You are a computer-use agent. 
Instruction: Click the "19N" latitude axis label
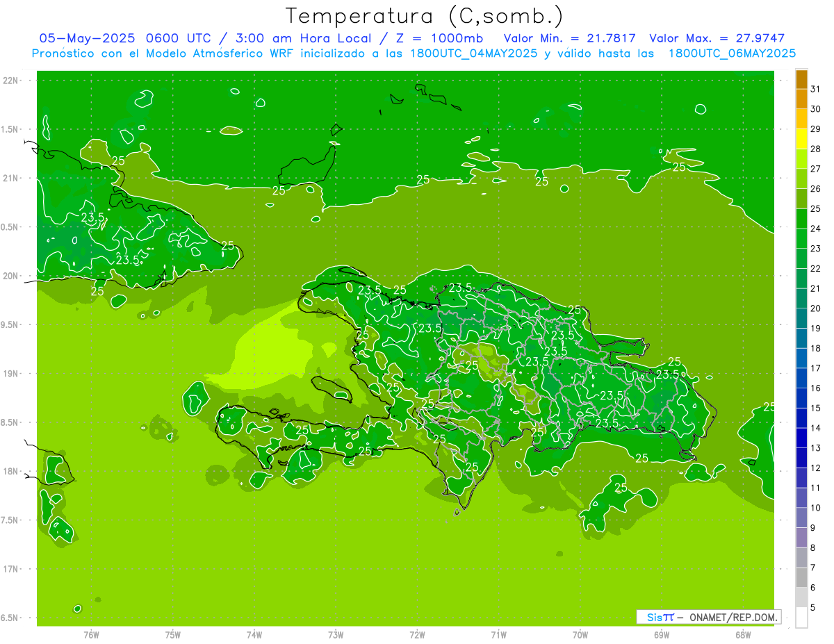(10, 374)
